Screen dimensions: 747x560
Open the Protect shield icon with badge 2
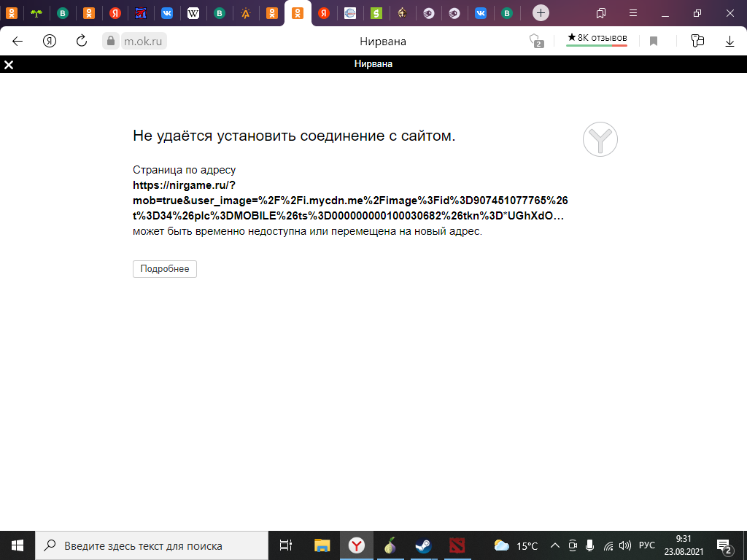coord(536,42)
